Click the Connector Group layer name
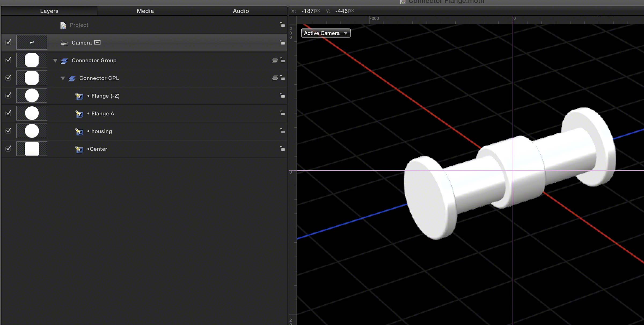 click(94, 60)
